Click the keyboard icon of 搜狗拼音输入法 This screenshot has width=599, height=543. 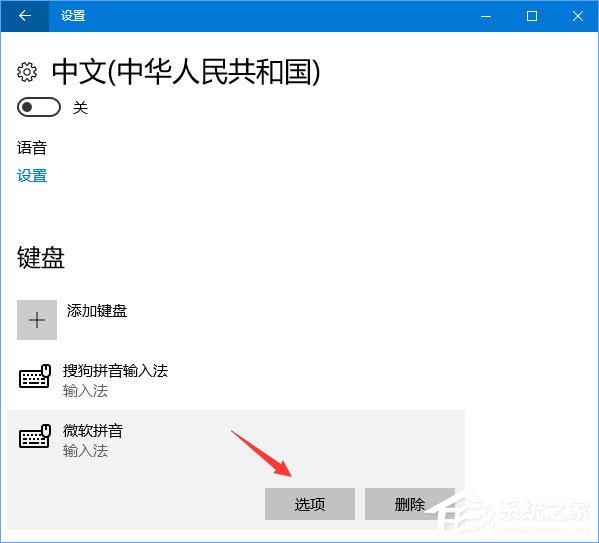click(x=35, y=376)
